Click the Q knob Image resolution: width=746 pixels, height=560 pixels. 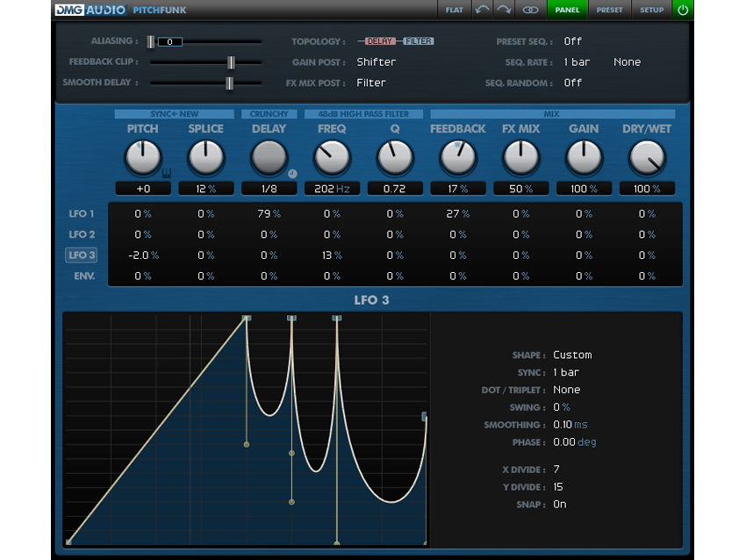tap(394, 157)
